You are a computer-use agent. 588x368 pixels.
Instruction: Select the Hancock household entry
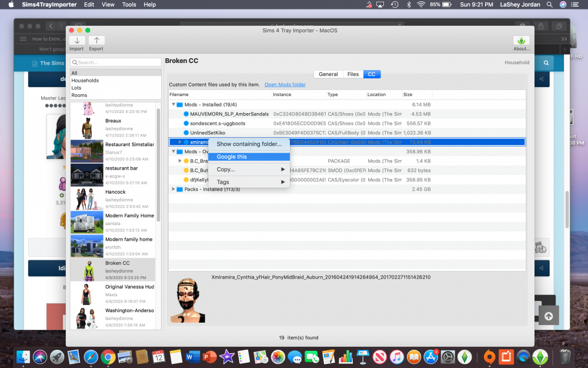point(112,199)
